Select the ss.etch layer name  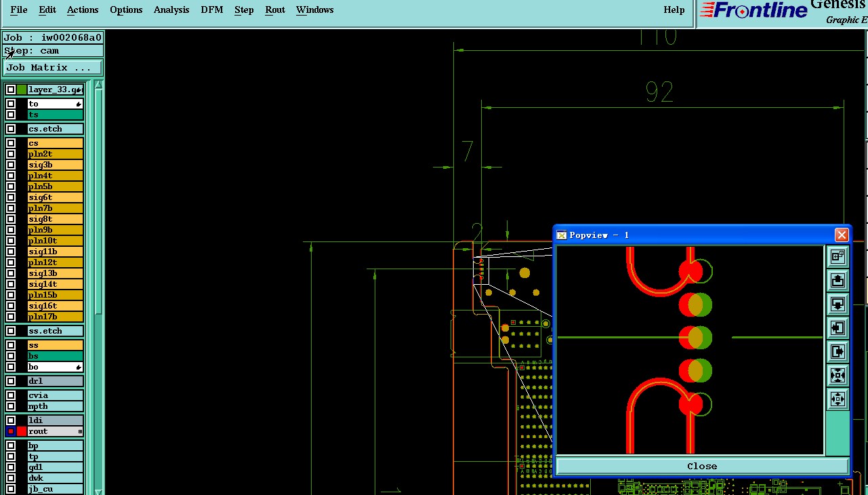click(x=56, y=331)
